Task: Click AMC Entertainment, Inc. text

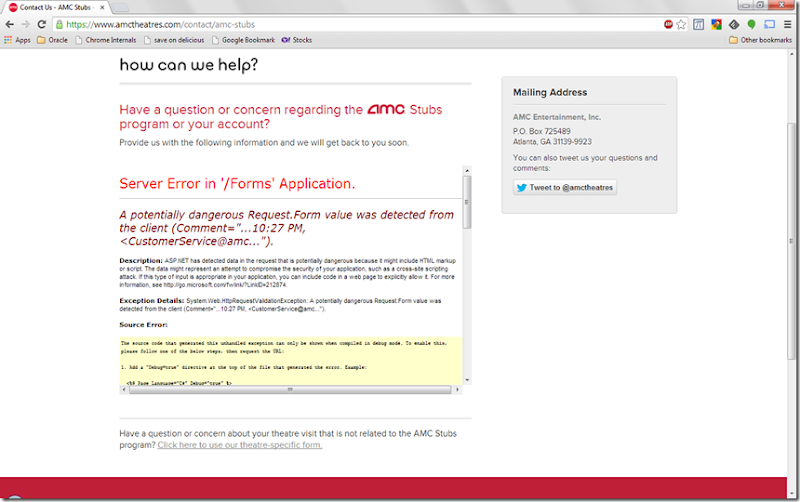Action: (x=557, y=117)
